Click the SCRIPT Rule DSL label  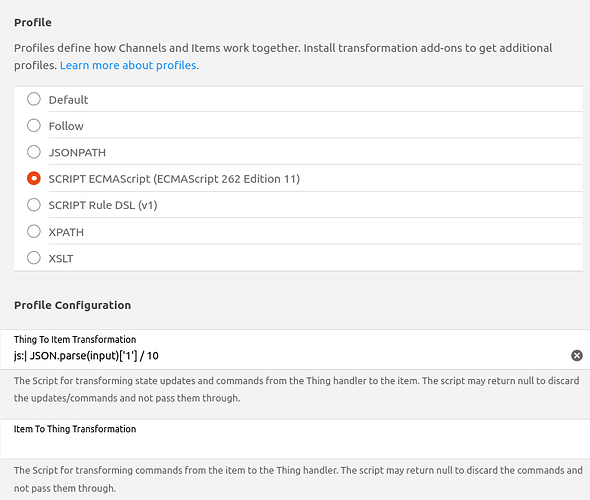103,205
